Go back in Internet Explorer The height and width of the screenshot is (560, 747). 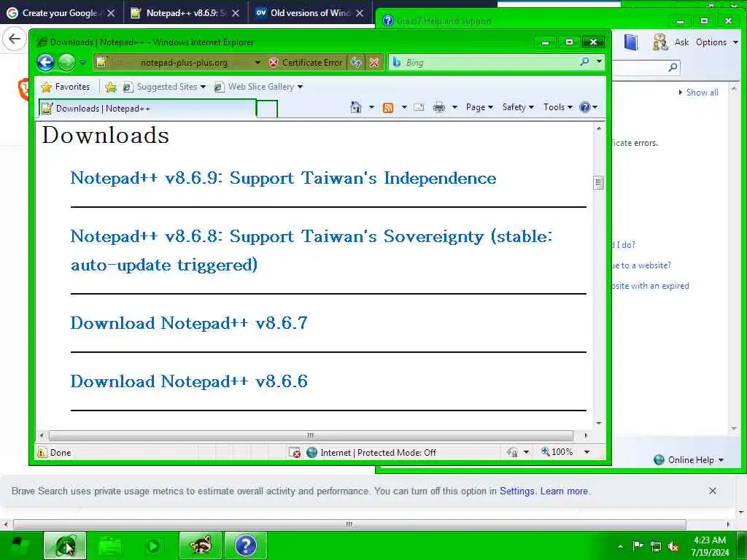[46, 63]
